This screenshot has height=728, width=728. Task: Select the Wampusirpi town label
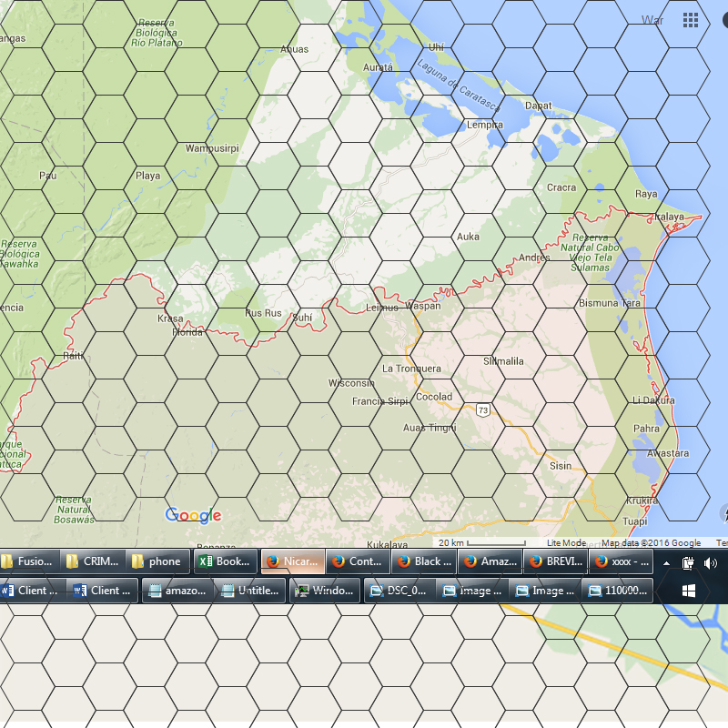pyautogui.click(x=212, y=148)
